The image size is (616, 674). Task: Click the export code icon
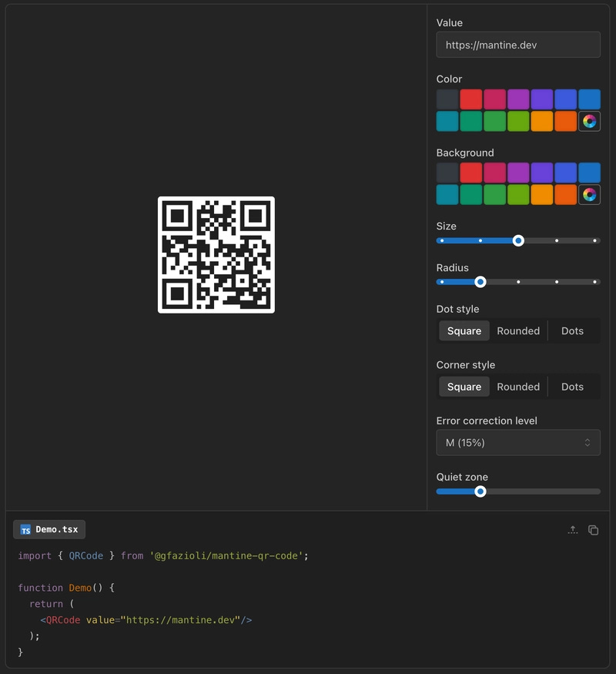point(573,529)
